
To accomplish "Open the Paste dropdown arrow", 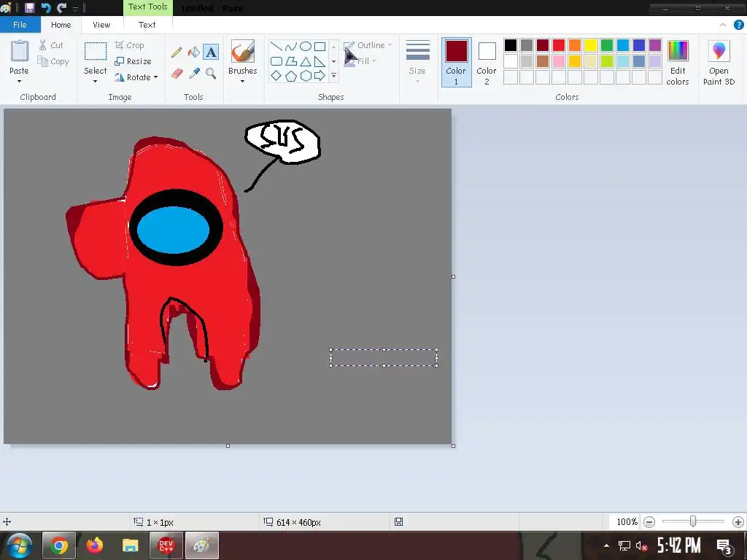I will pyautogui.click(x=19, y=81).
